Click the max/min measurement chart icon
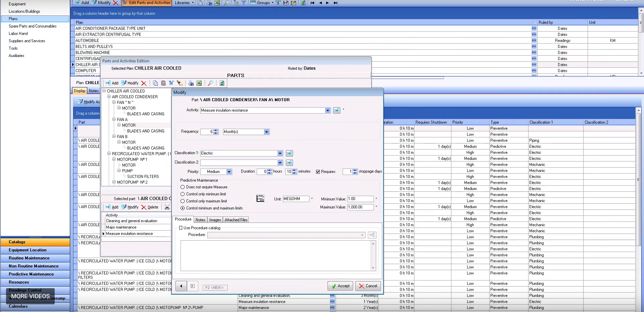Image resolution: width=644 pixels, height=312 pixels. pos(260,198)
